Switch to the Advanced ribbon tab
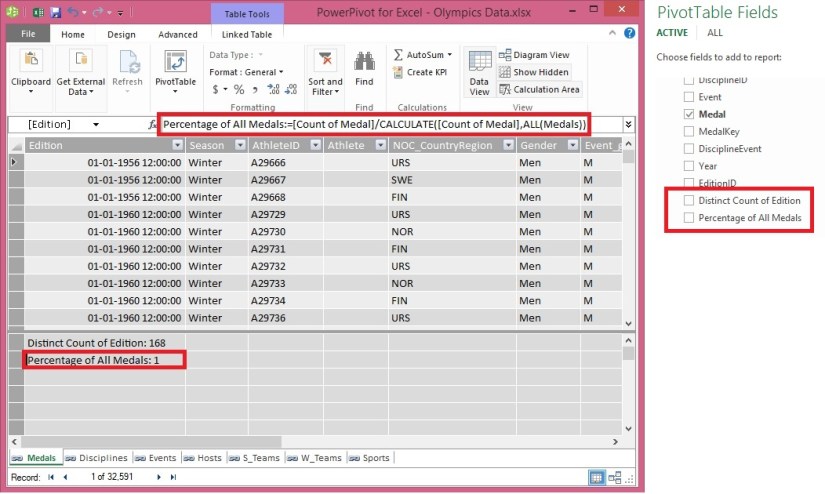The image size is (825, 494). [x=178, y=35]
